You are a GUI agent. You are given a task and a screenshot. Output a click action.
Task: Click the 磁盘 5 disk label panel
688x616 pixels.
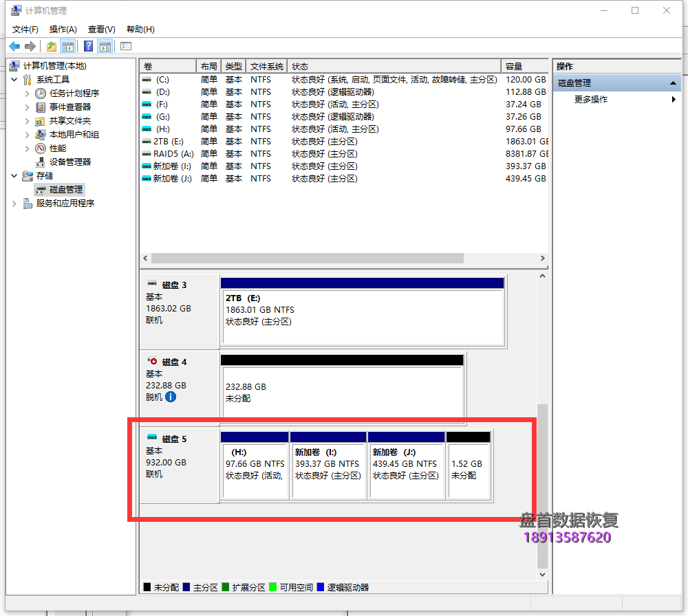180,466
